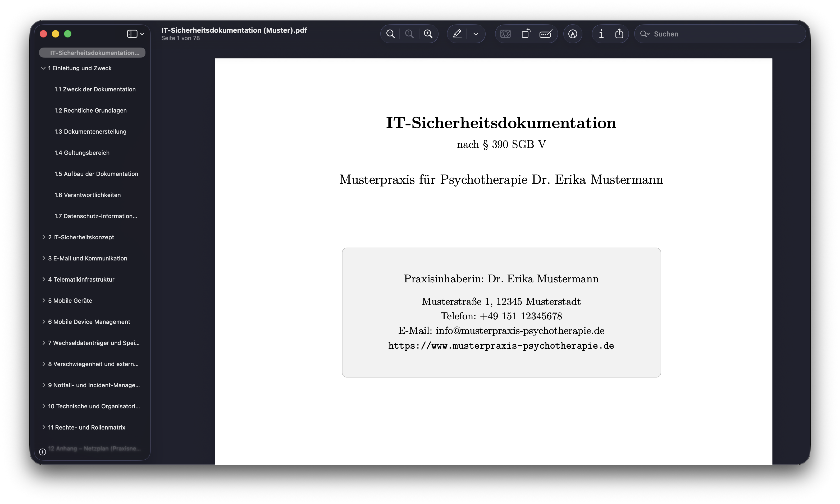Open the document info inspector

coord(601,34)
